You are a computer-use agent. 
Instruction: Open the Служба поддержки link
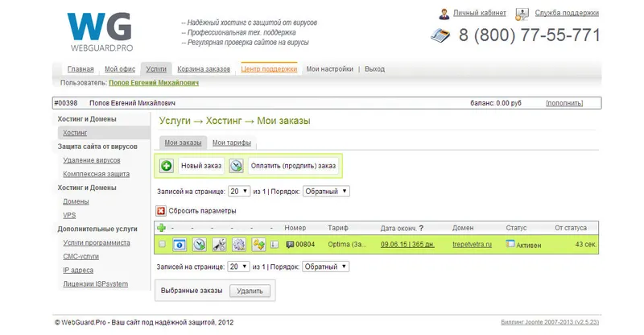pos(567,13)
